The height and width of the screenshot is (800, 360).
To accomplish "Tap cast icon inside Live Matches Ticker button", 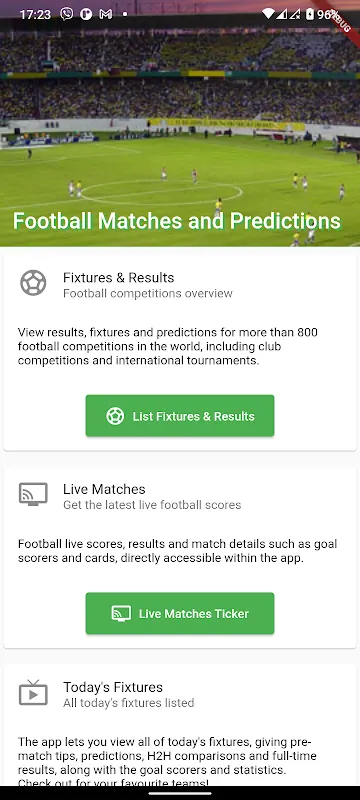I will coord(121,613).
